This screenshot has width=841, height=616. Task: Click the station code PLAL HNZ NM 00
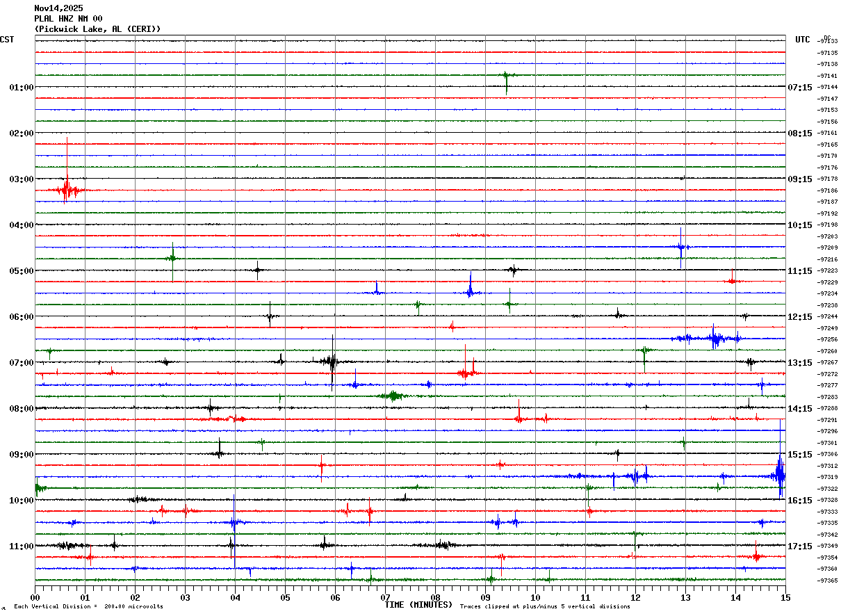[68, 18]
